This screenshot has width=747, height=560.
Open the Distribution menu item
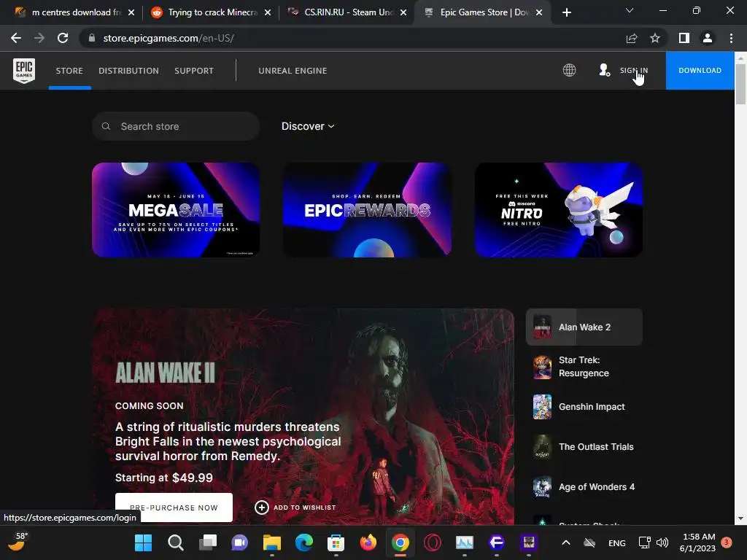click(128, 71)
